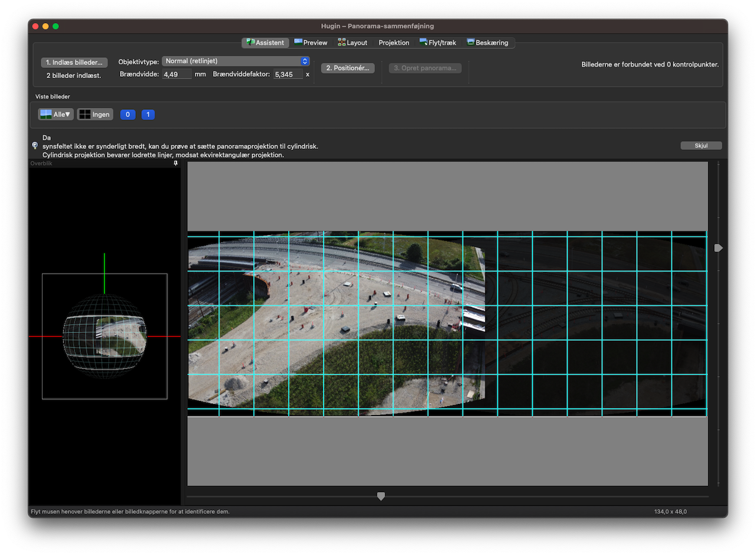Hide the tip using the Skjul button

coord(700,145)
